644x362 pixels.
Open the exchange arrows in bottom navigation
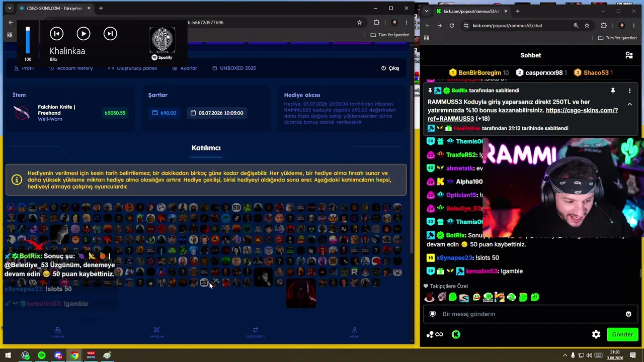pos(256,332)
